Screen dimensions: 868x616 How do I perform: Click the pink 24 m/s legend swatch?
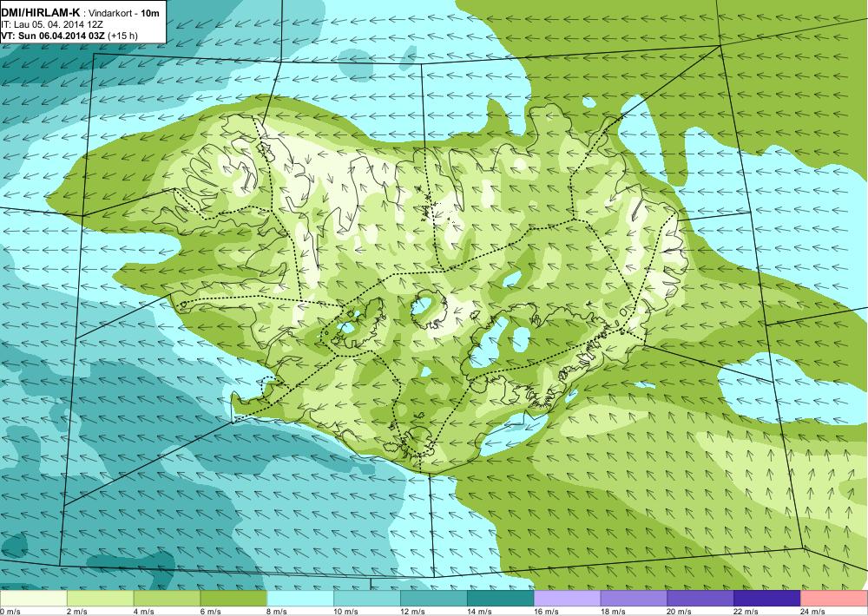coord(834,599)
